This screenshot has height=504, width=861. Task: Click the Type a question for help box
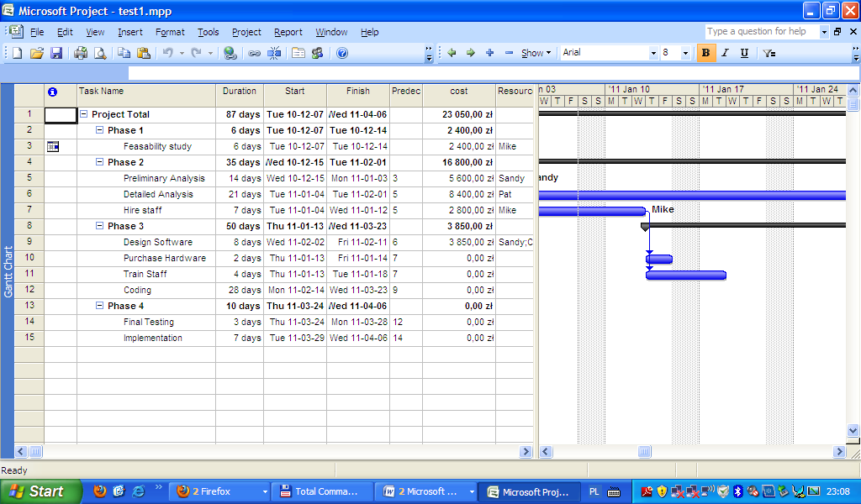tap(762, 32)
